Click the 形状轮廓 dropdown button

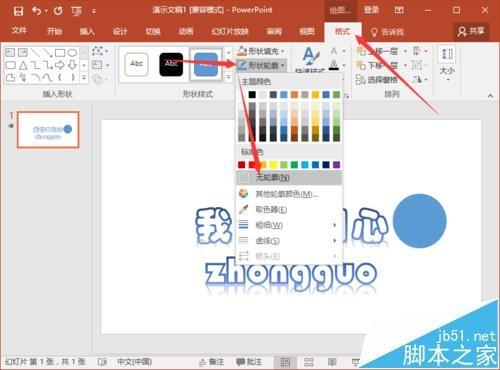(261, 65)
